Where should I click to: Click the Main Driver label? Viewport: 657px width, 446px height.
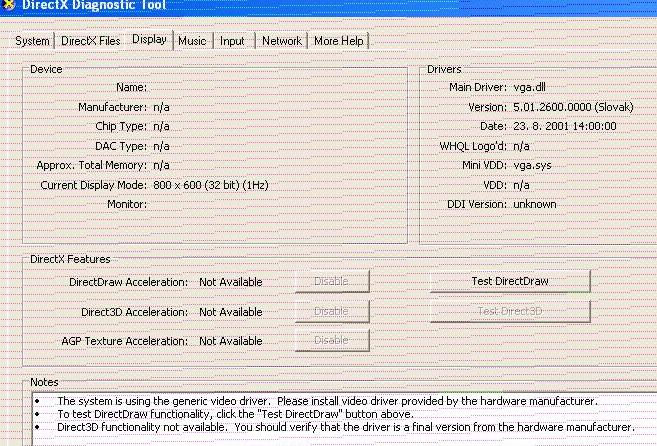point(478,87)
